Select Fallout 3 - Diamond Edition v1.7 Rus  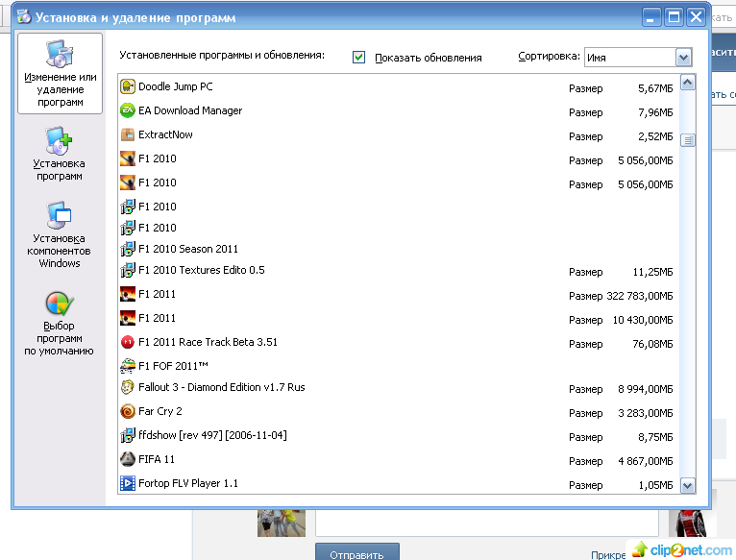pos(398,388)
